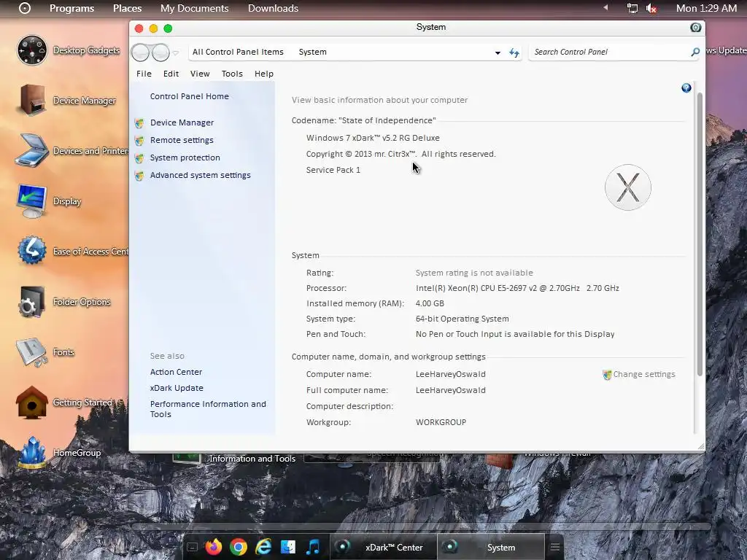Open the Devices and Printers desktop icon
The width and height of the screenshot is (747, 560).
pyautogui.click(x=32, y=150)
